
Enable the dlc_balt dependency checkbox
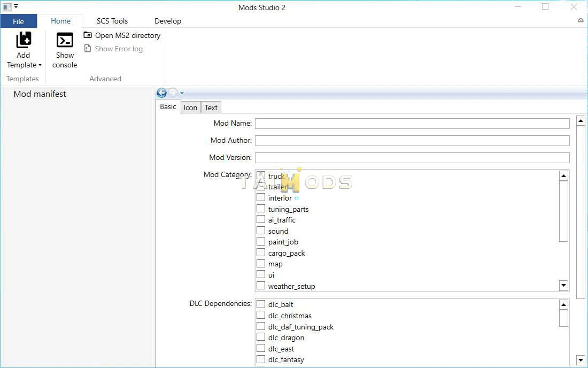click(x=261, y=304)
